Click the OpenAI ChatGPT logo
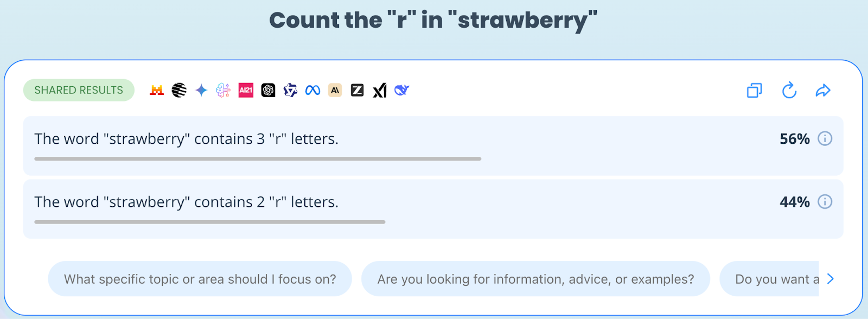The height and width of the screenshot is (319, 868). (268, 91)
